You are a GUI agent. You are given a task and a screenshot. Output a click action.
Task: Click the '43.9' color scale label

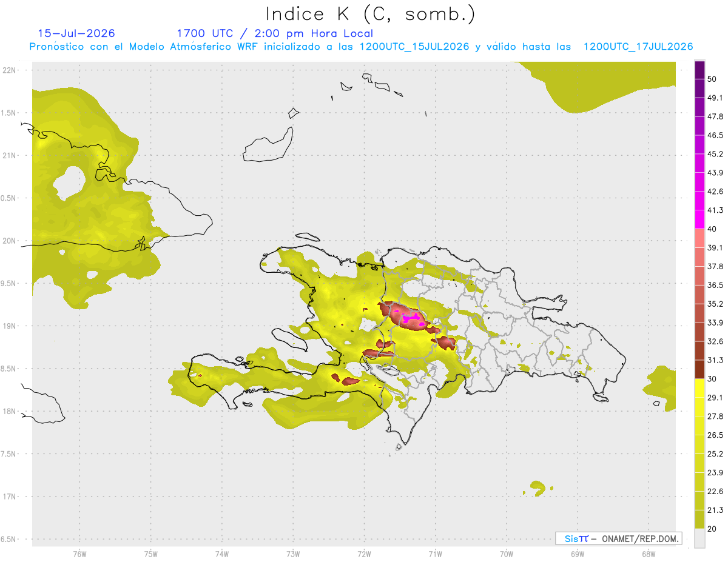[715, 173]
